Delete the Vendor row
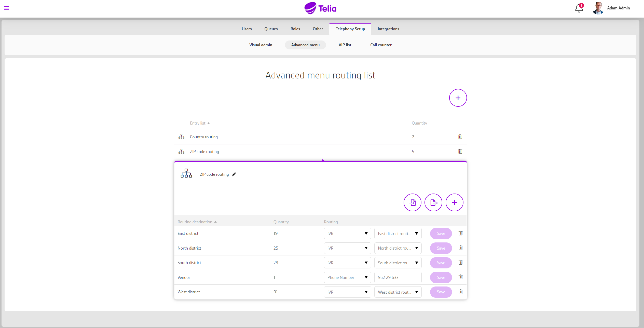The width and height of the screenshot is (644, 328). click(460, 277)
